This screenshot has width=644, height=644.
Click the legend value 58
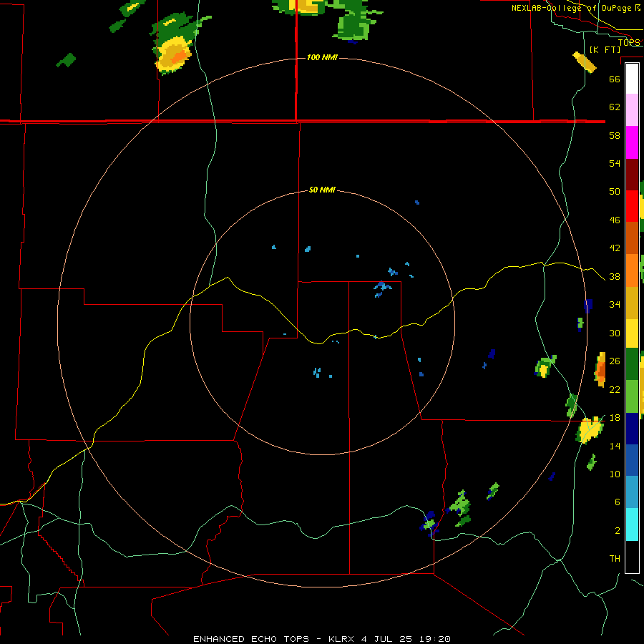(615, 135)
